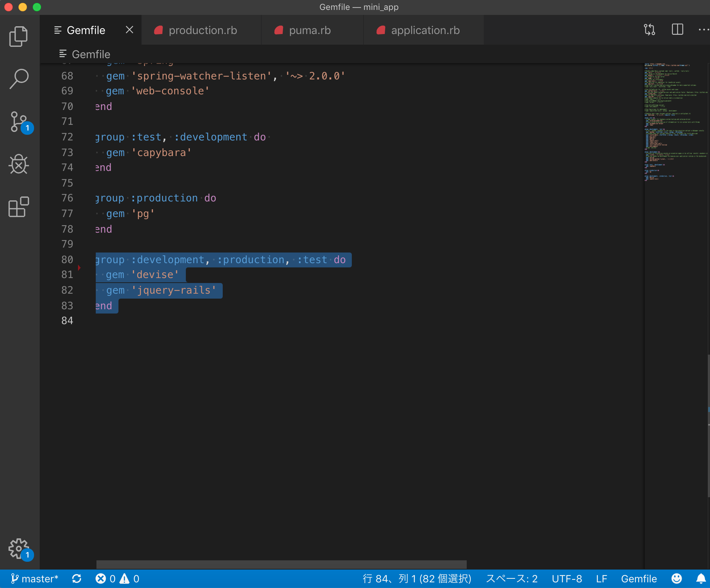This screenshot has height=588, width=710.
Task: Open errors and warnings indicator
Action: tap(117, 579)
